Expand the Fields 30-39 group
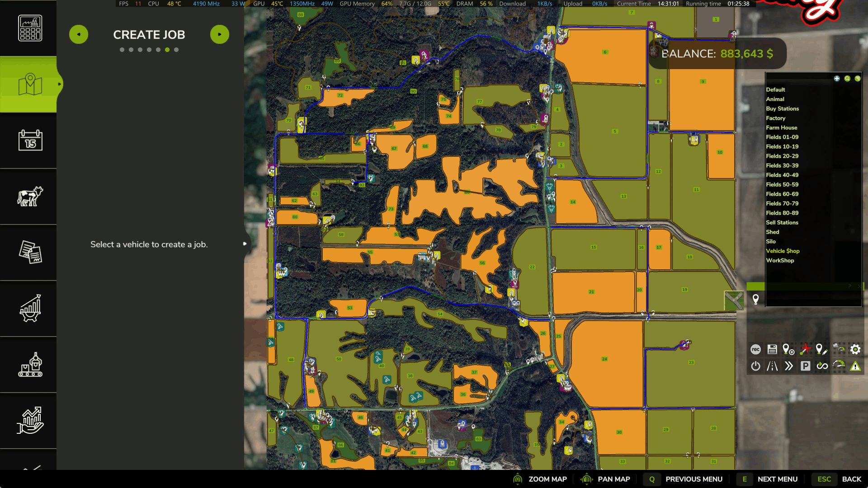This screenshot has height=488, width=868. pyautogui.click(x=782, y=165)
